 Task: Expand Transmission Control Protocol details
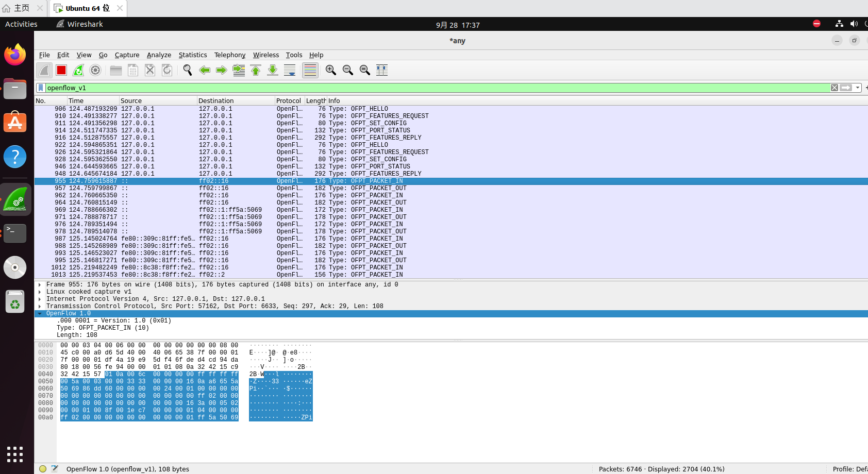tap(40, 306)
